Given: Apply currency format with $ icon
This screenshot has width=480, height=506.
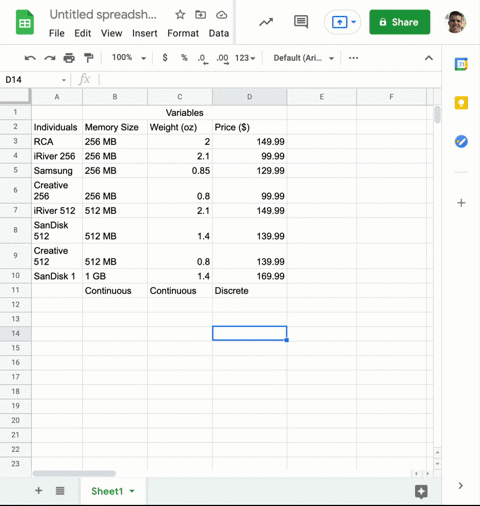Looking at the screenshot, I should [165, 58].
